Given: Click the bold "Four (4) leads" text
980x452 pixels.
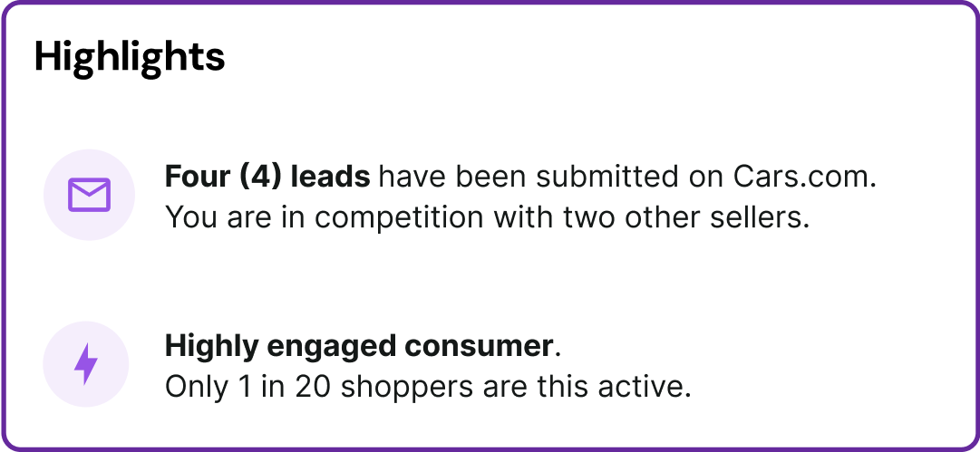Looking at the screenshot, I should click(267, 178).
